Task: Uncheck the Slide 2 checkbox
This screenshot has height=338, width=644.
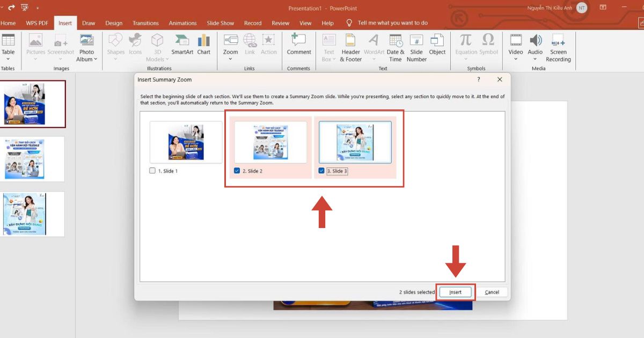Action: pos(237,171)
